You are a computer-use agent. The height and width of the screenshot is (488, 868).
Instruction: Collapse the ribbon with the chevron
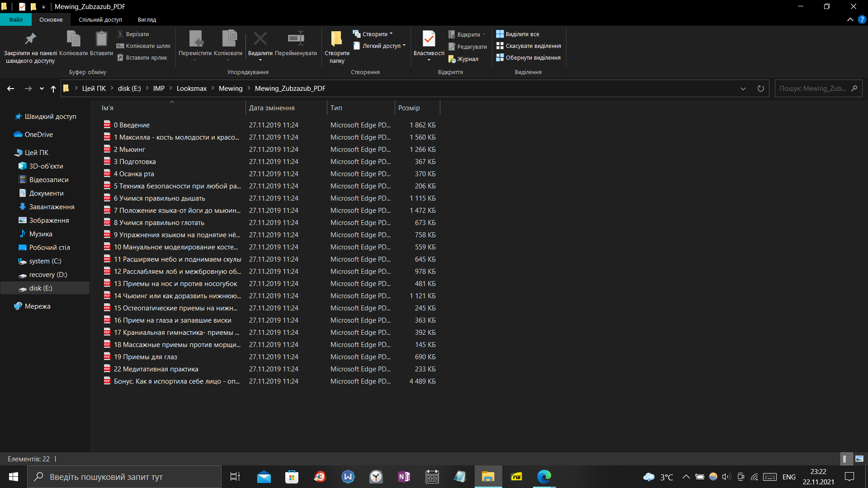(850, 19)
